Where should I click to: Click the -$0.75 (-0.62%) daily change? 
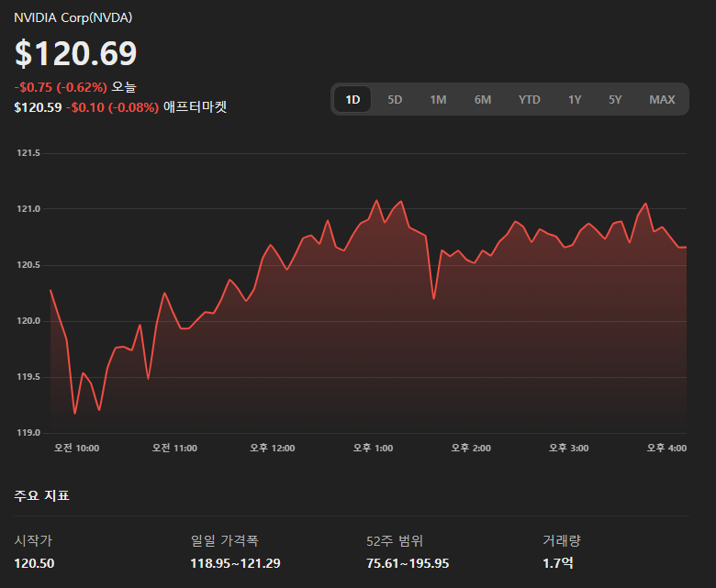tap(61, 87)
